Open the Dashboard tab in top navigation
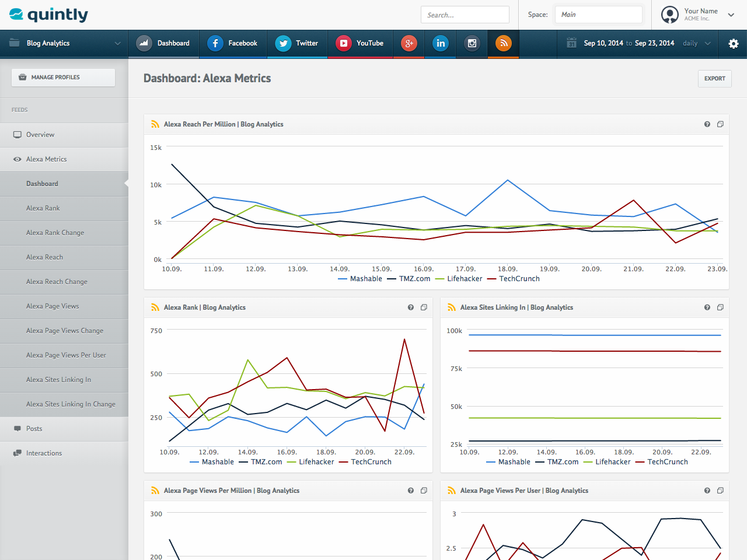Screen dimensions: 747x560 [x=163, y=43]
